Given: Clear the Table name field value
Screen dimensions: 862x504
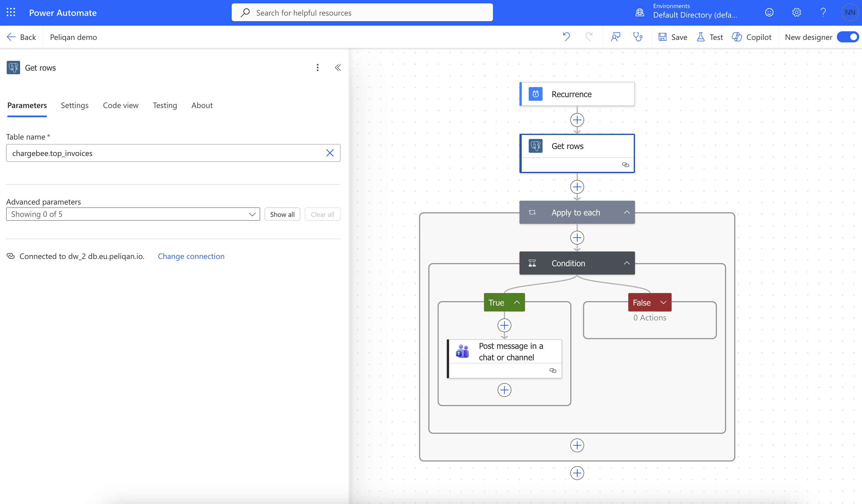Looking at the screenshot, I should 330,153.
